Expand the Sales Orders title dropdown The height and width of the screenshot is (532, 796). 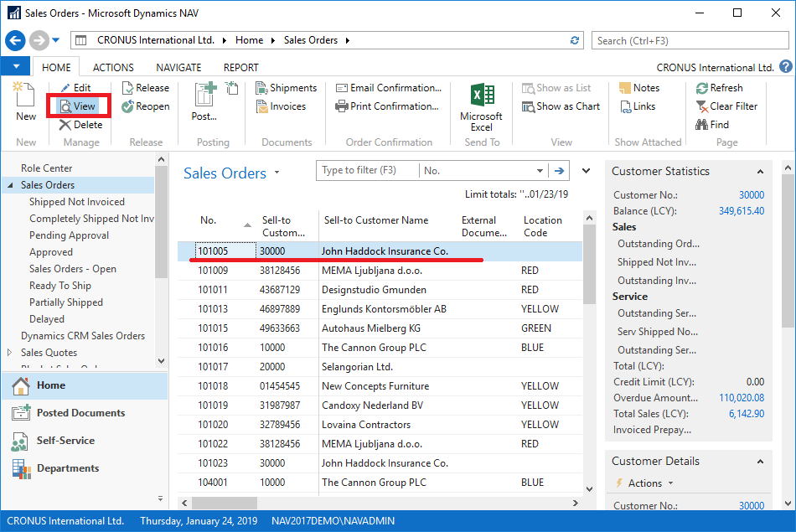pos(277,172)
